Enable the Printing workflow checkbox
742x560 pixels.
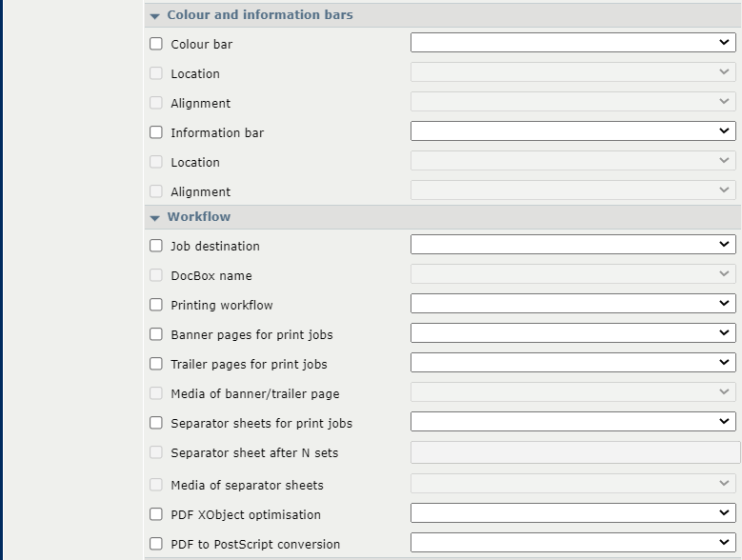156,305
